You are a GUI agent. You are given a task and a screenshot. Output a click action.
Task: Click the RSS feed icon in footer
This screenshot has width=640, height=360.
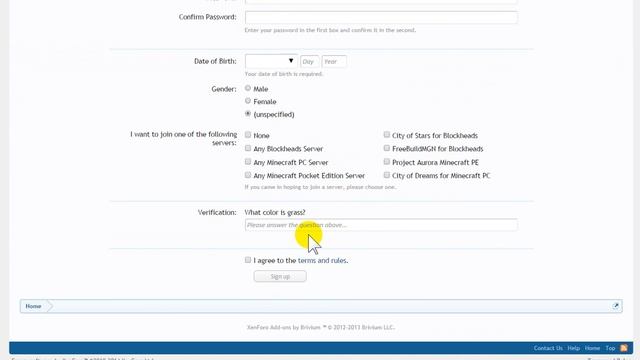pos(624,348)
